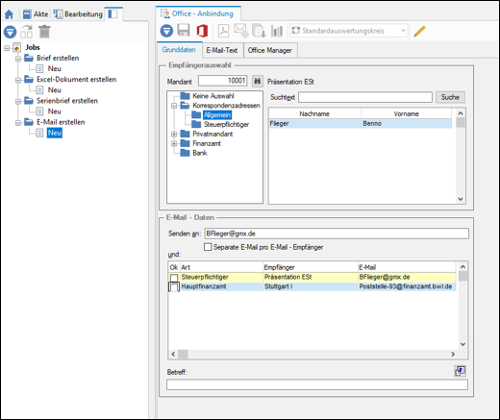Click the Poststelle-93 finanzamt e-mail cell

[406, 287]
